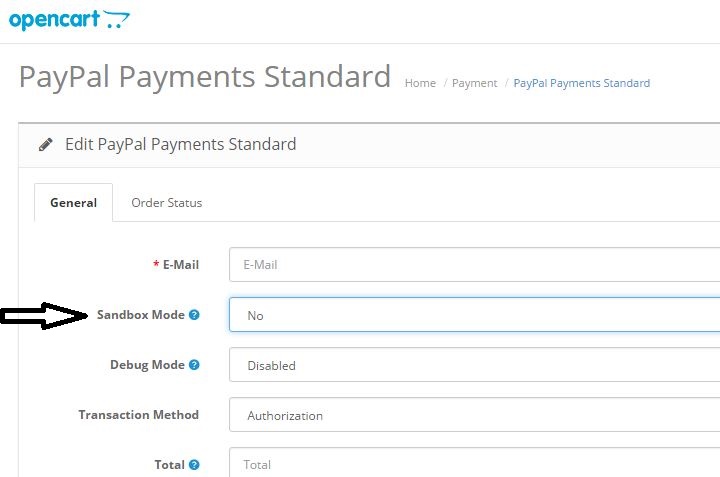
Task: Click Edit PayPal Payments Standard heading
Action: point(180,145)
